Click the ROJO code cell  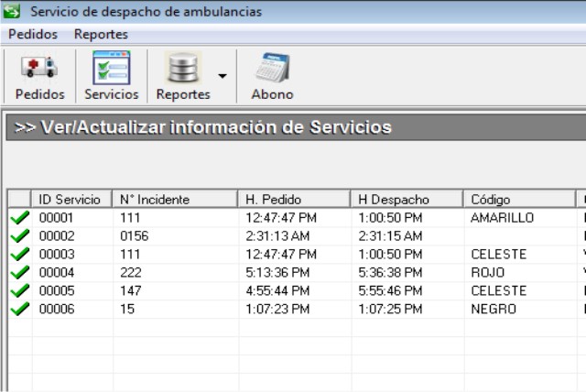click(488, 272)
